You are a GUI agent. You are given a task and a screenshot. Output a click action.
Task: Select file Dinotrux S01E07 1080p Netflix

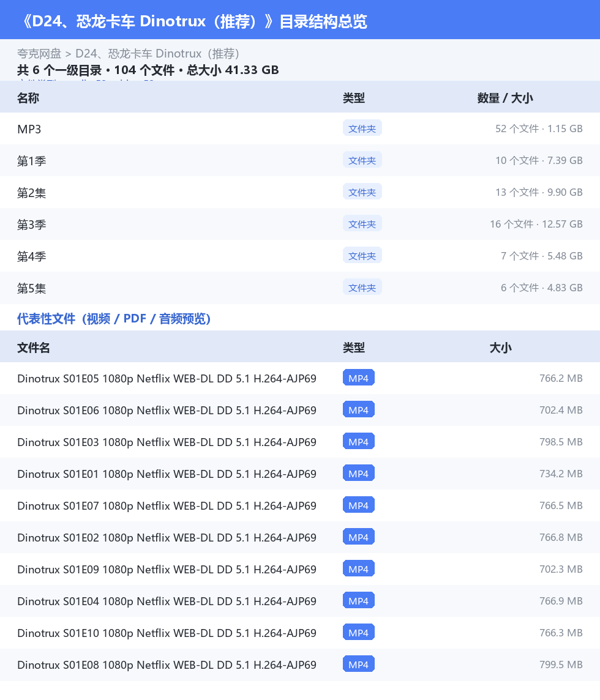pyautogui.click(x=167, y=506)
